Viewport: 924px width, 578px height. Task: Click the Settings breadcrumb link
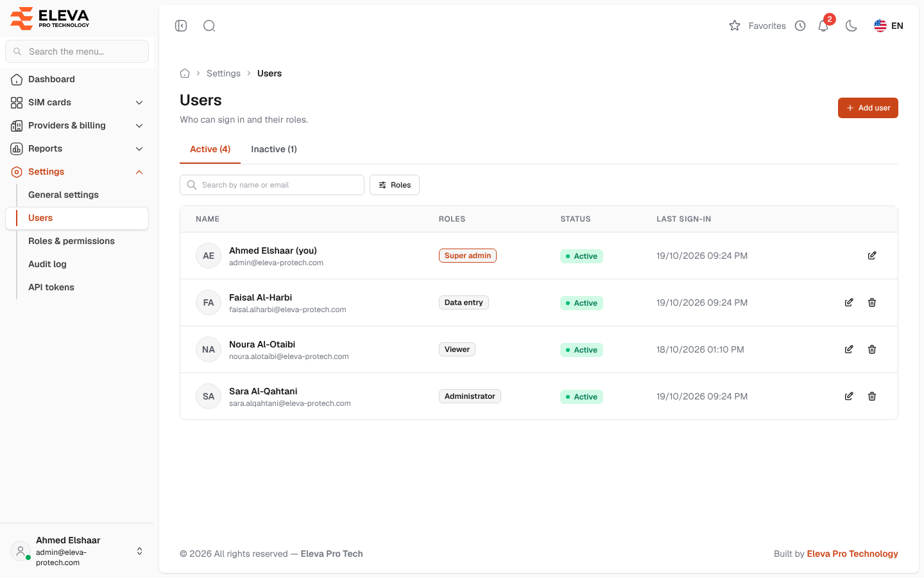coord(223,73)
